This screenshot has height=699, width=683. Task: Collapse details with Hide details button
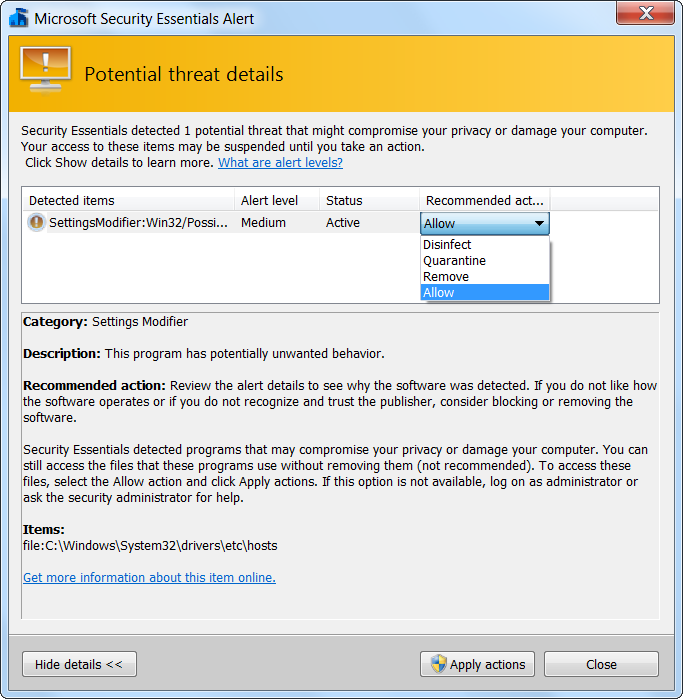(x=79, y=664)
